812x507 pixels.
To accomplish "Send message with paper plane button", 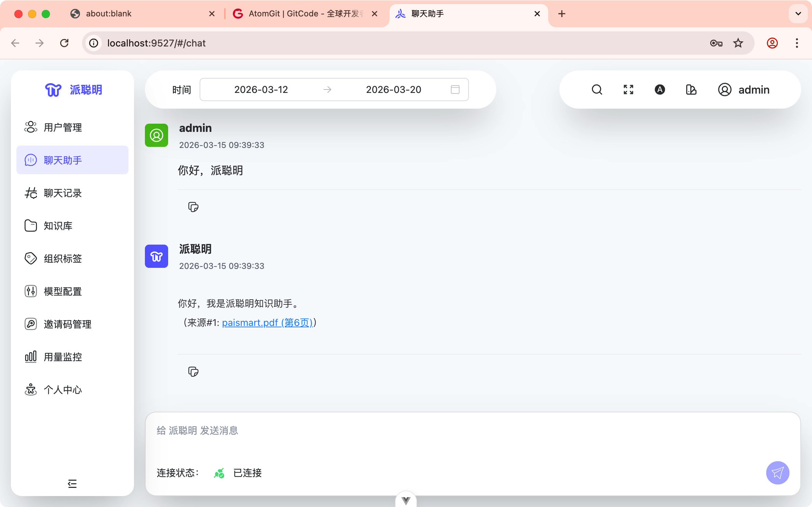I will click(x=777, y=473).
